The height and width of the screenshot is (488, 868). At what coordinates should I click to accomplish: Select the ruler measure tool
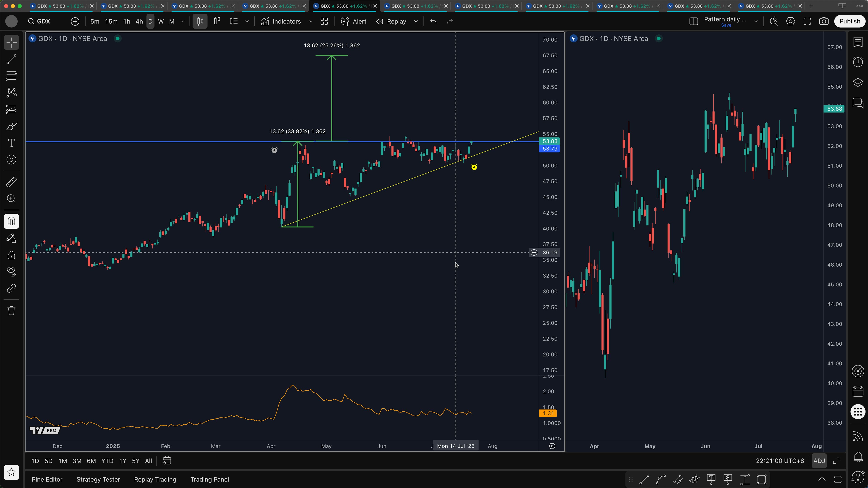point(12,182)
